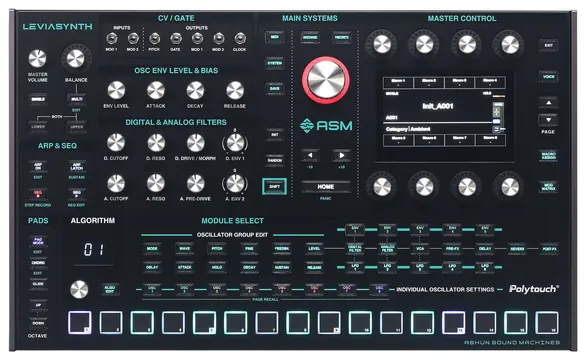Click the Page up arrow button

click(x=548, y=103)
